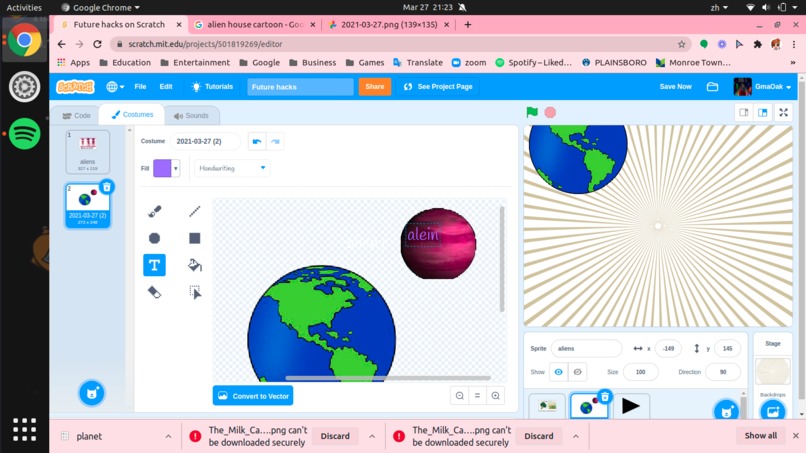This screenshot has height=453, width=806.
Task: Click the canvas horizontal scrollbar
Action: tap(388, 378)
